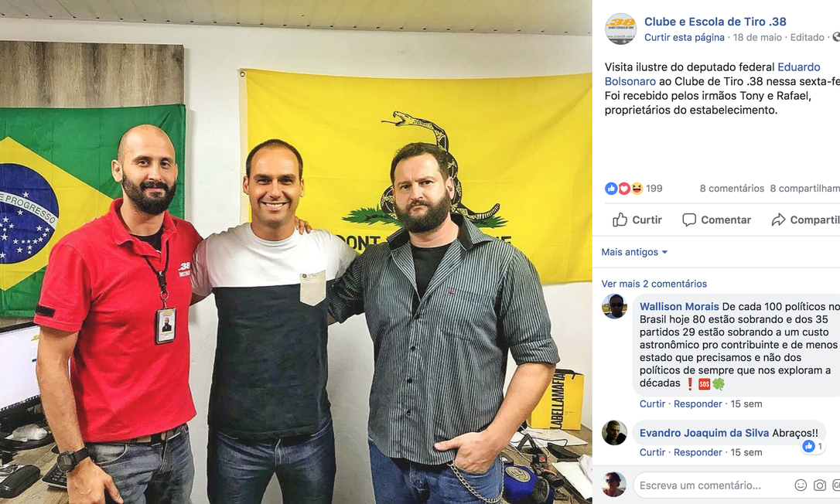Click Responder under Wallison Morais comment

tap(698, 404)
